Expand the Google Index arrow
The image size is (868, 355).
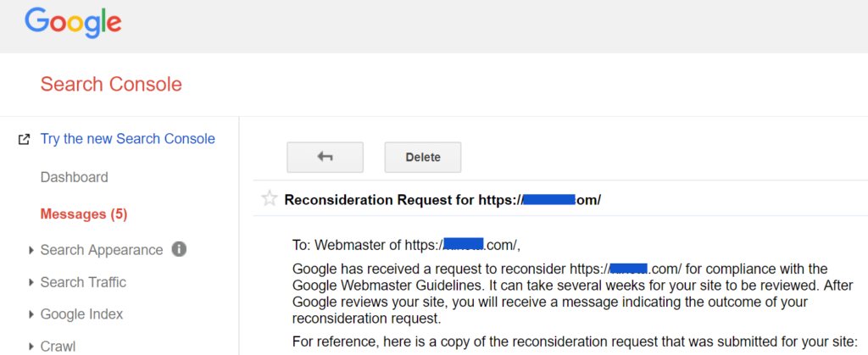coord(31,314)
